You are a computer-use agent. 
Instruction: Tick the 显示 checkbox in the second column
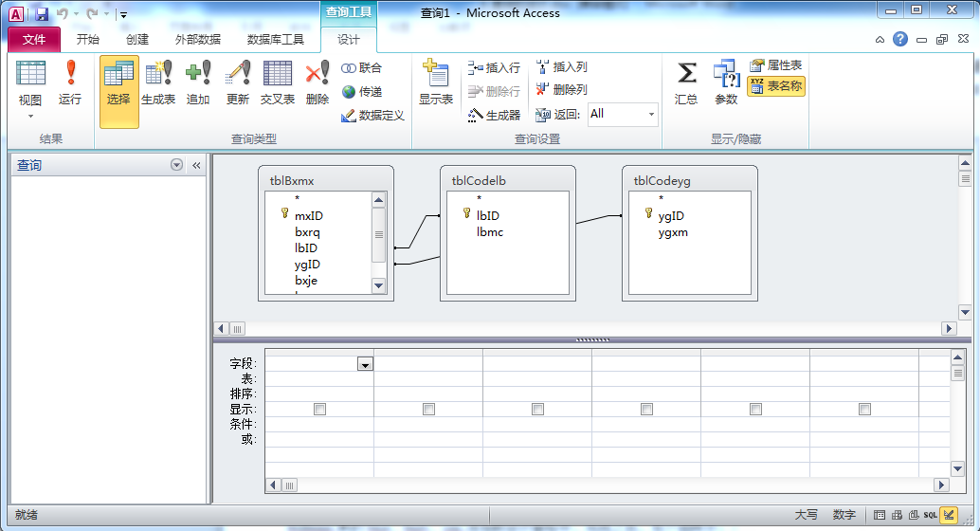point(428,409)
